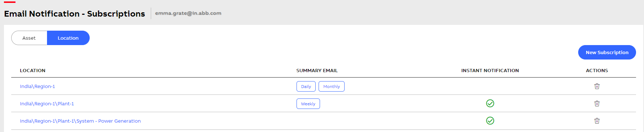The width and height of the screenshot is (644, 132).
Task: Click green checkmark in the Plant-1 row
Action: coord(490,104)
